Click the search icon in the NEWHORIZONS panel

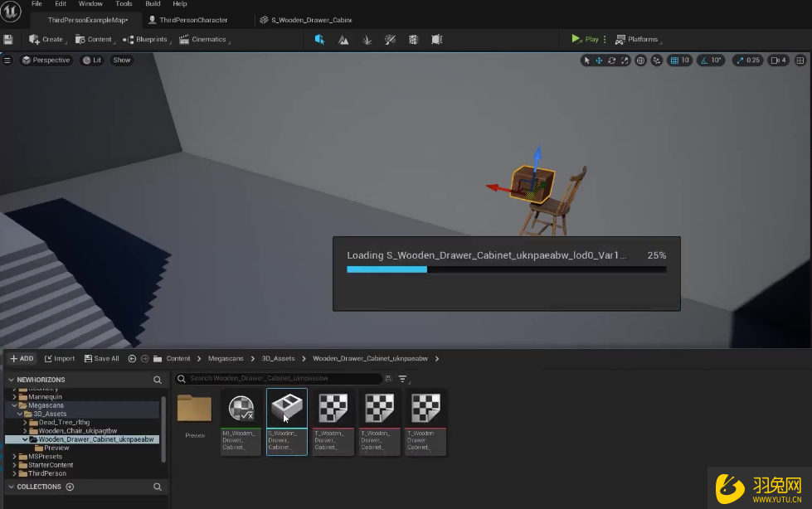(158, 380)
